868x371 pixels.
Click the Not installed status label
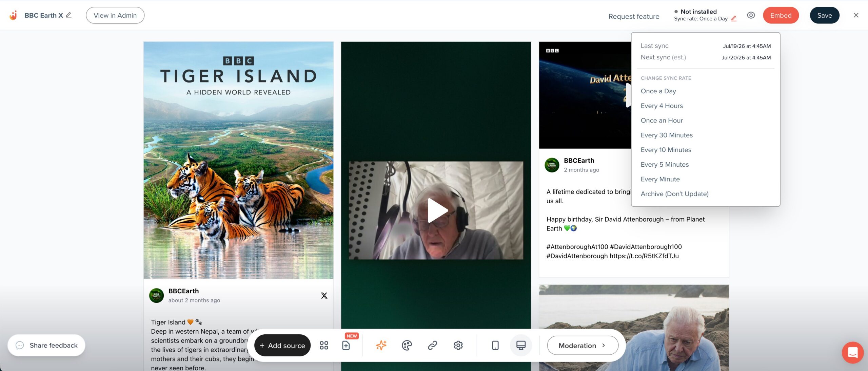pyautogui.click(x=699, y=12)
